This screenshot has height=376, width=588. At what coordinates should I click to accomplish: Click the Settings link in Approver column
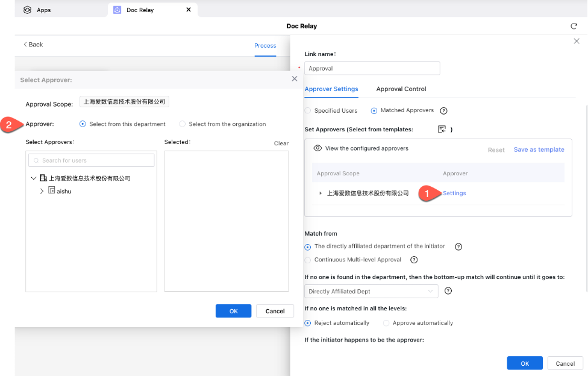454,193
